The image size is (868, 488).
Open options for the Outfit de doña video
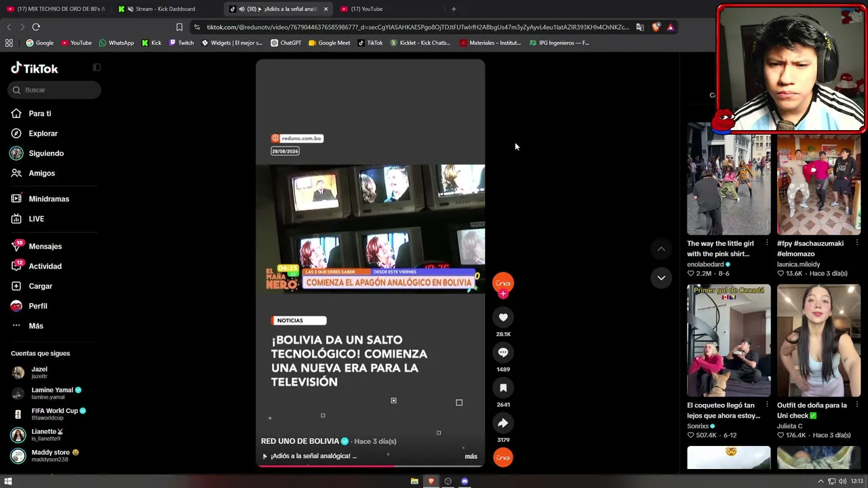point(856,405)
